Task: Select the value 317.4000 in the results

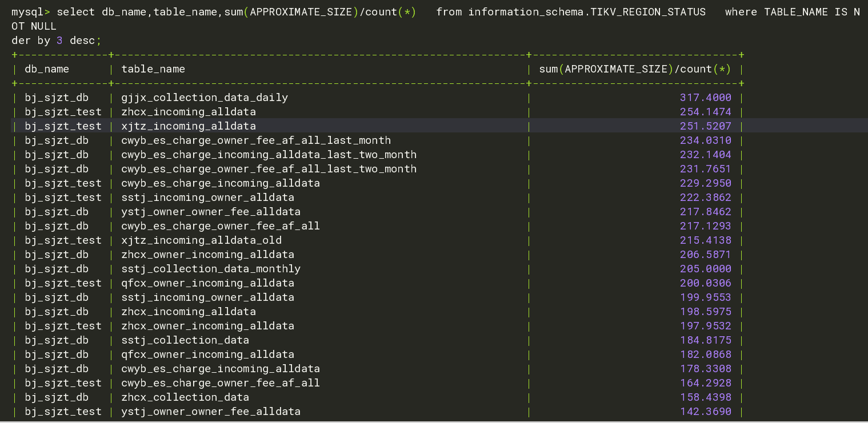Action: click(705, 98)
